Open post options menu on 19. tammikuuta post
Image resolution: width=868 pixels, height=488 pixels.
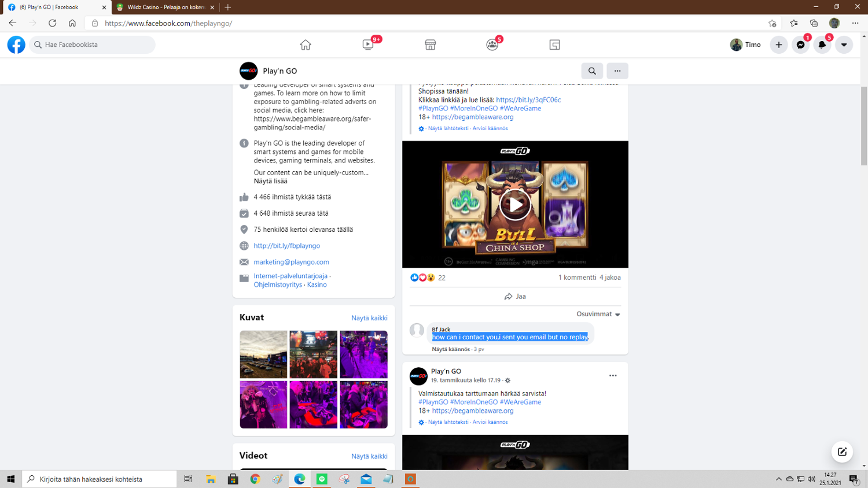[613, 376]
